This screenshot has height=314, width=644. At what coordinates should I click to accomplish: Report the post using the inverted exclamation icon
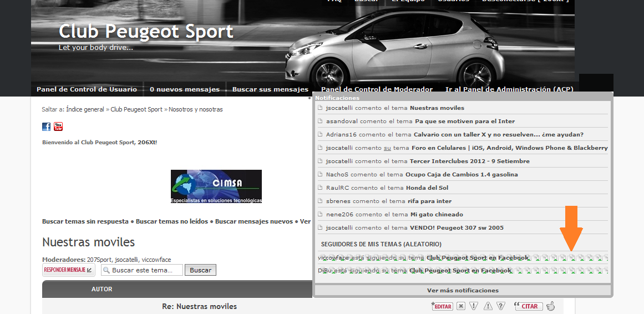point(474,306)
